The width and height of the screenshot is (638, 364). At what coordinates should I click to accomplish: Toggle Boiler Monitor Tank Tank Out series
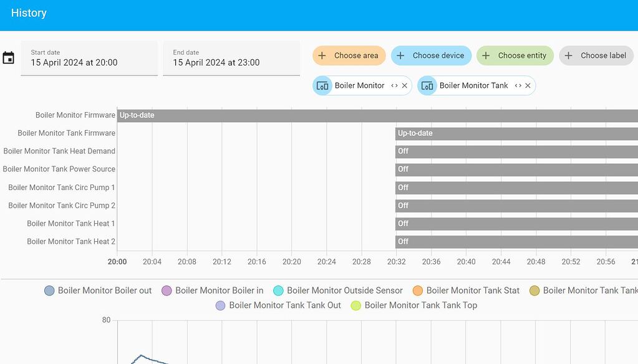coord(278,305)
